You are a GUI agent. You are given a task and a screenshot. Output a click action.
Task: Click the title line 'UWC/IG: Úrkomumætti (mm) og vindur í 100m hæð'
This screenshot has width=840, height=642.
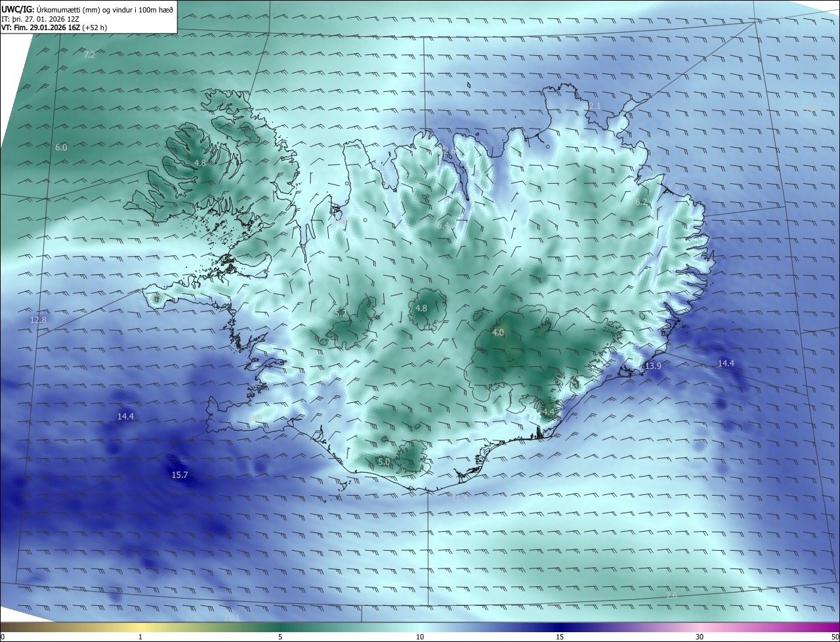point(87,9)
